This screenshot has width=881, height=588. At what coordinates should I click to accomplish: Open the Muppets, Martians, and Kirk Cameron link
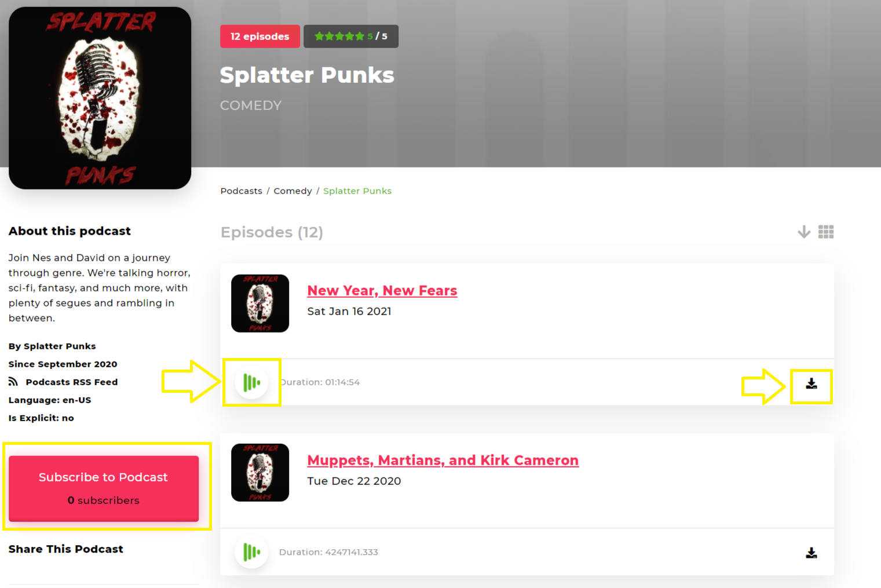(443, 461)
